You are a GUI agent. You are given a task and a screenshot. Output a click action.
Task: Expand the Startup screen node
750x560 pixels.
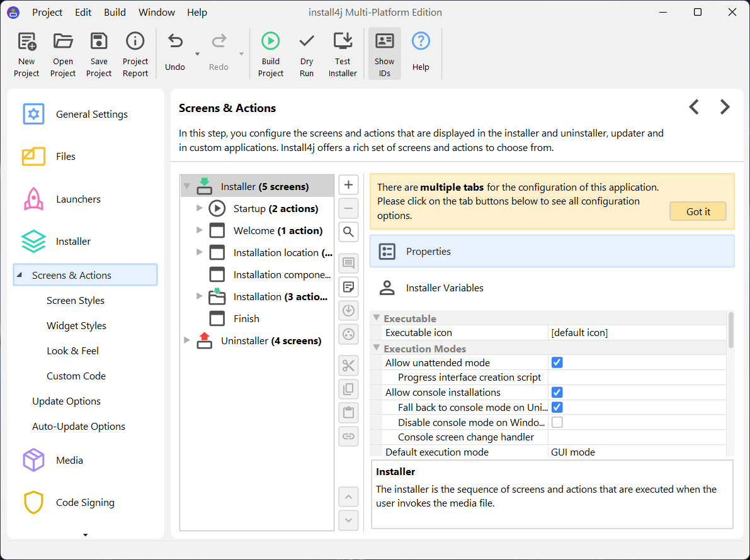coord(200,208)
